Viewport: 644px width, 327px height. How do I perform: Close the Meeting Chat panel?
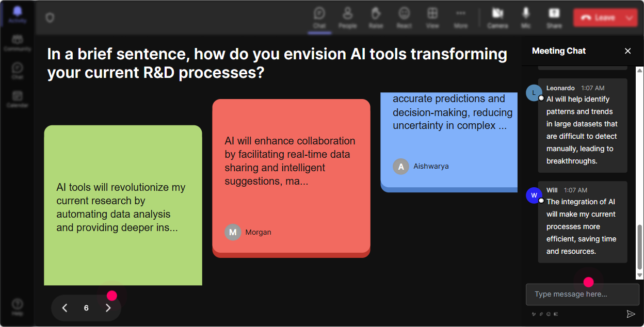[x=628, y=51]
